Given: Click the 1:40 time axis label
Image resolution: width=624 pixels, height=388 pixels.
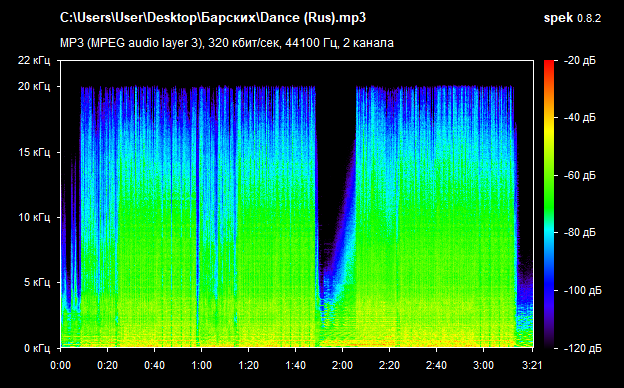Looking at the screenshot, I should coord(295,365).
